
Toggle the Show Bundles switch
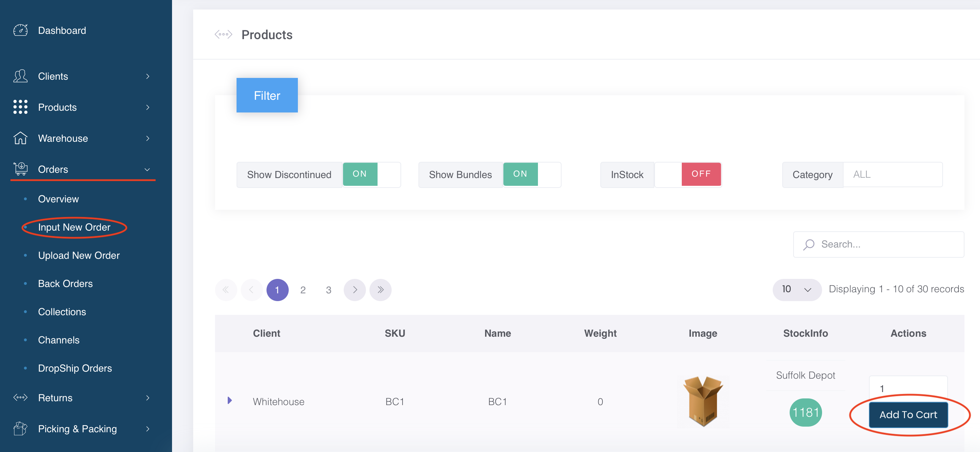532,174
